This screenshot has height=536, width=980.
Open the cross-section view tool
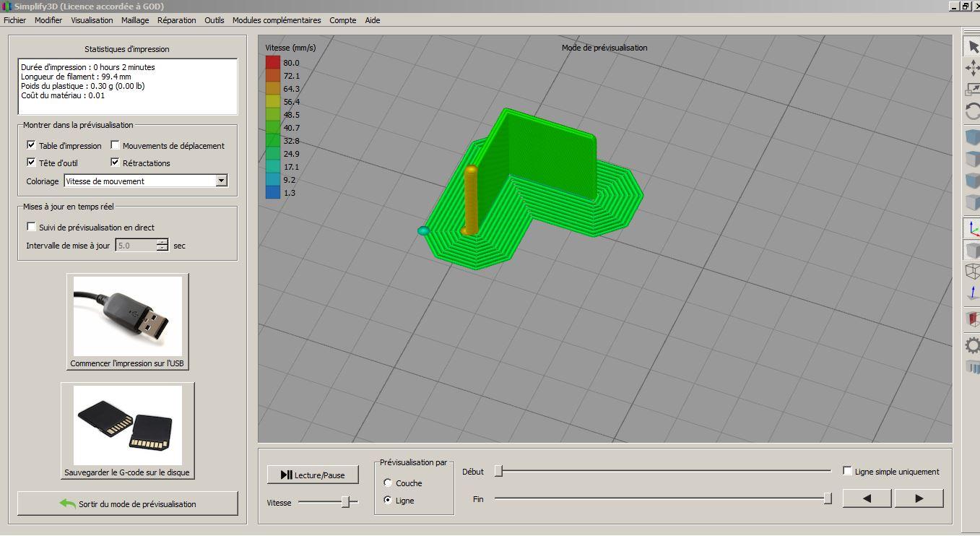973,319
